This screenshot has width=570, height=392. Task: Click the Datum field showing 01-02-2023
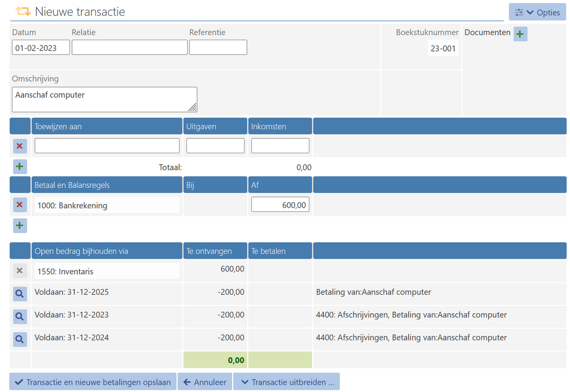pos(41,48)
